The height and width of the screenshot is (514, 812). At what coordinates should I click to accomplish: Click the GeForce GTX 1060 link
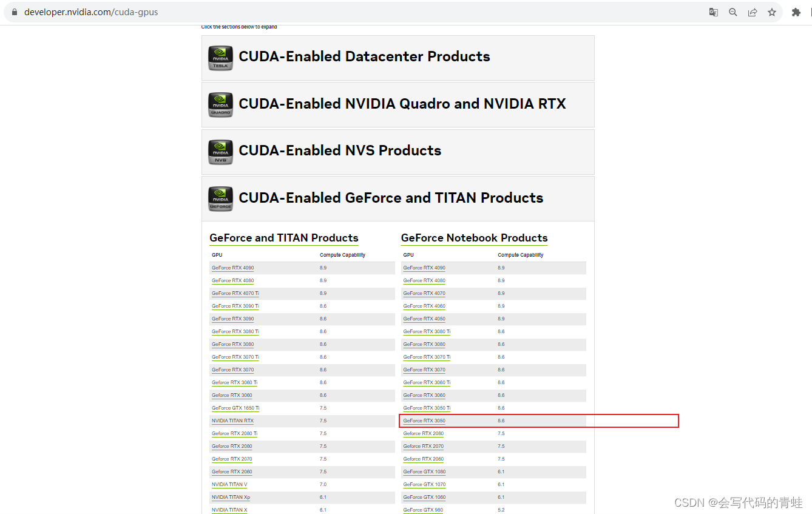[424, 497]
